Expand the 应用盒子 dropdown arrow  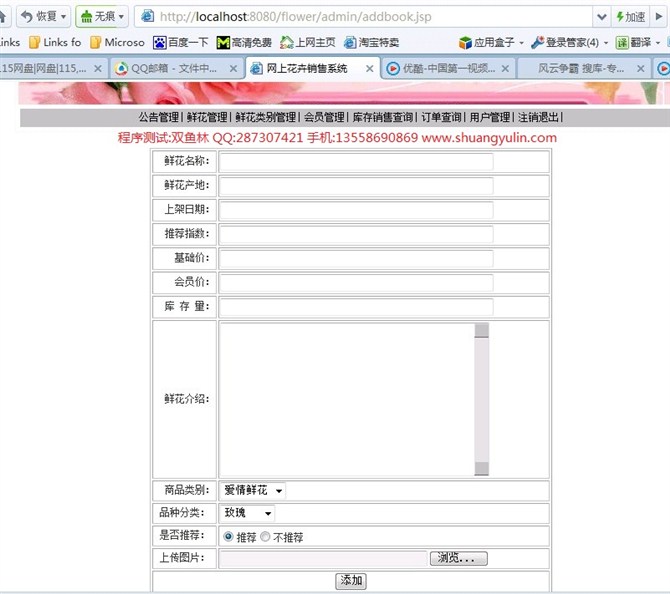pyautogui.click(x=521, y=43)
